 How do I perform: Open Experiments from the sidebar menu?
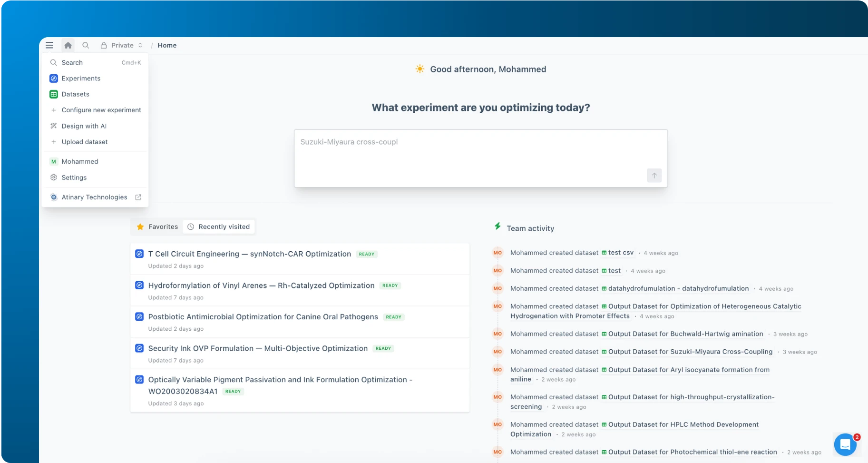[81, 79]
